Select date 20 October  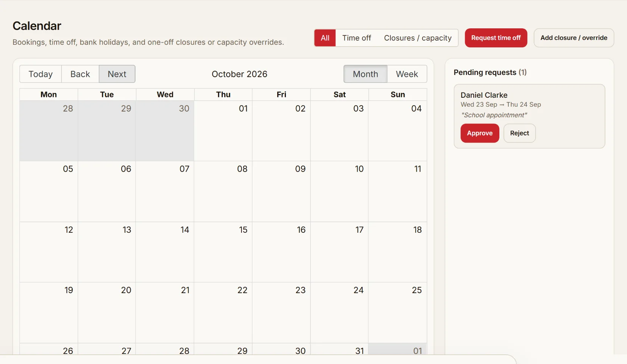pos(126,290)
